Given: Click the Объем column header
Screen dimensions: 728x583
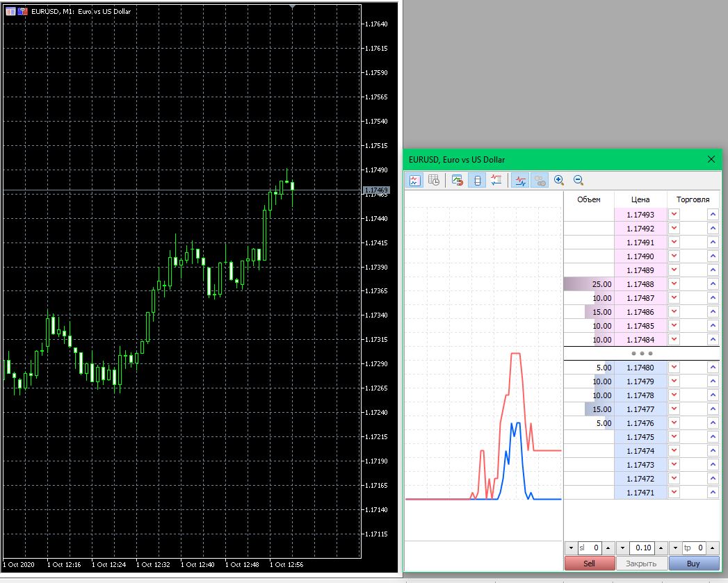Looking at the screenshot, I should (589, 199).
